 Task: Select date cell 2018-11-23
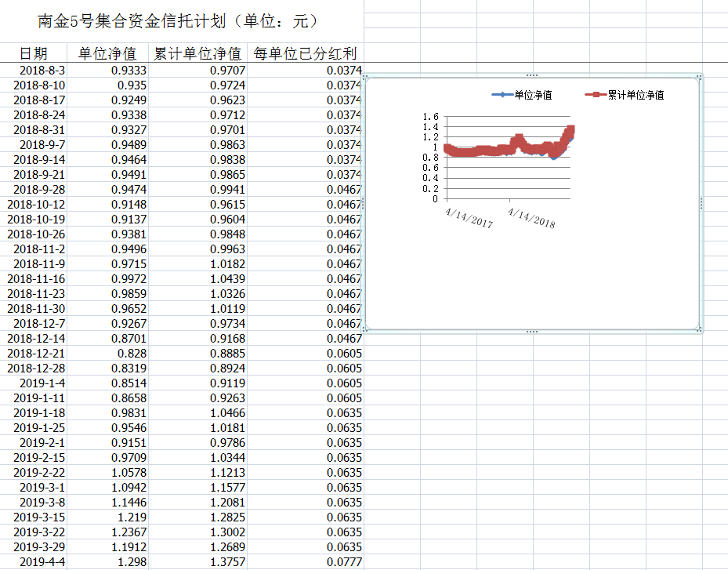[x=34, y=293]
